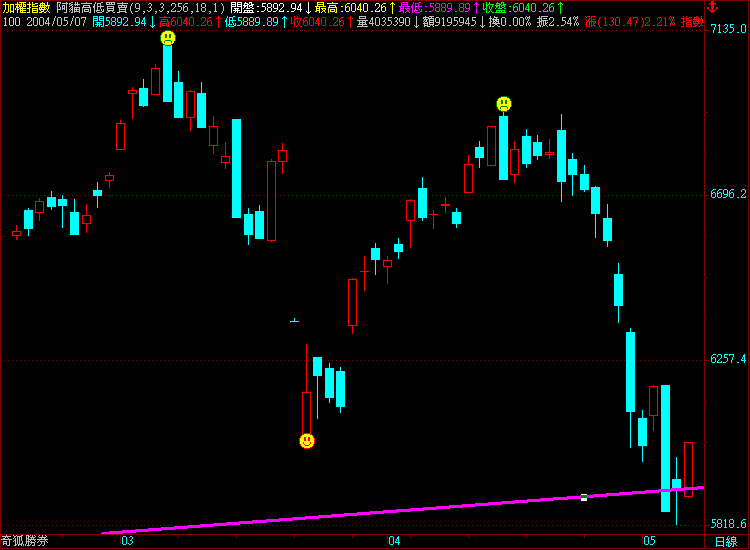
Task: Click the 最低:5889.89 value
Action: coord(439,8)
